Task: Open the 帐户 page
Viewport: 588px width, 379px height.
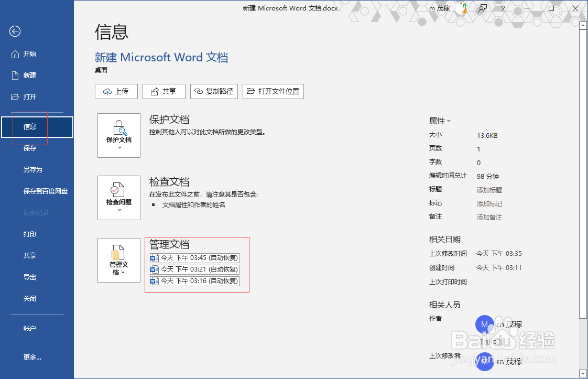Action: 37,328
